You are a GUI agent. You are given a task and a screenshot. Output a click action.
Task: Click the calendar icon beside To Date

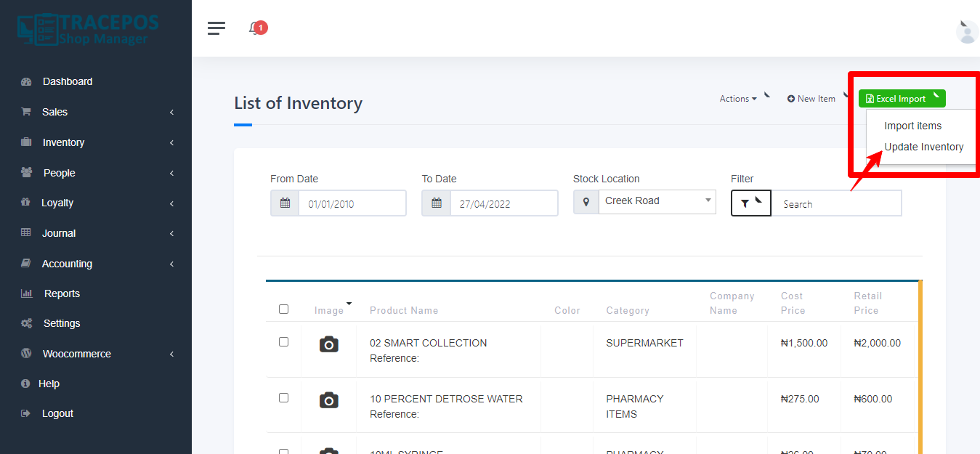click(436, 203)
